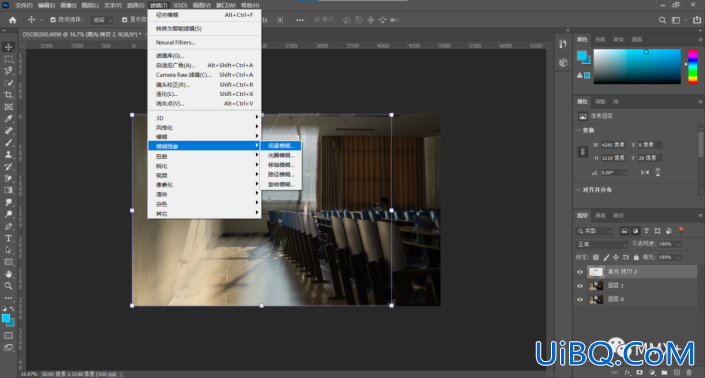Select the Crop tool

click(x=9, y=95)
